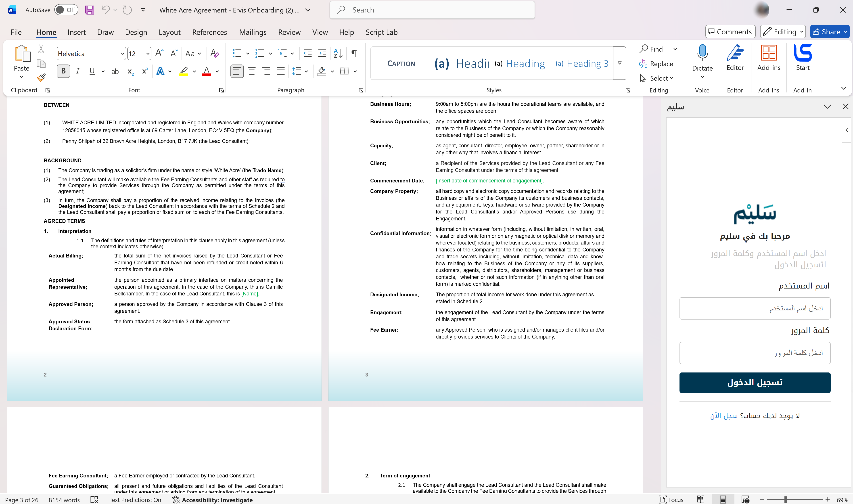853x504 pixels.
Task: Open the line spacing options dropdown
Action: (307, 71)
